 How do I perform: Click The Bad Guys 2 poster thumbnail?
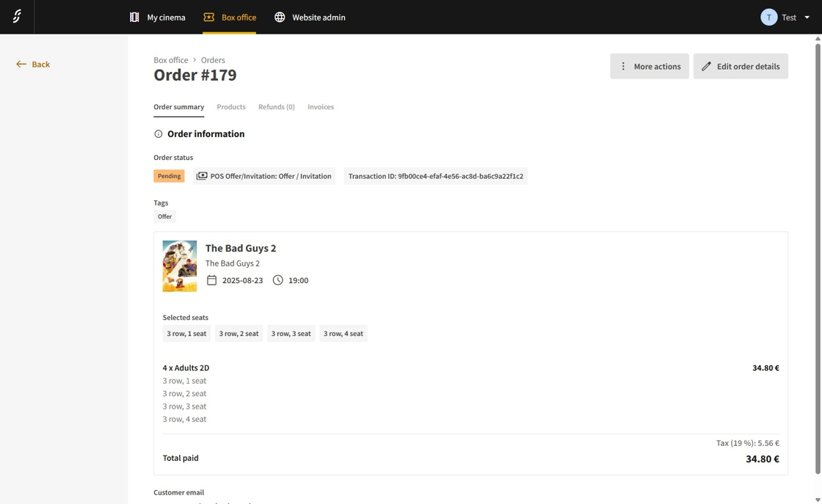click(x=180, y=266)
